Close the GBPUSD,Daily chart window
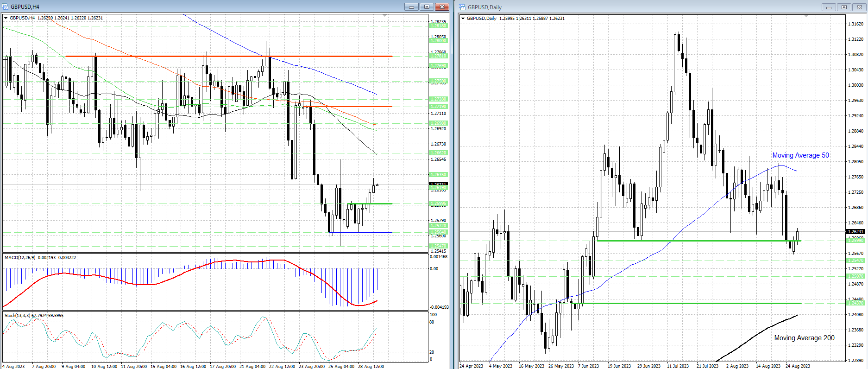This screenshot has width=868, height=369. [x=859, y=7]
